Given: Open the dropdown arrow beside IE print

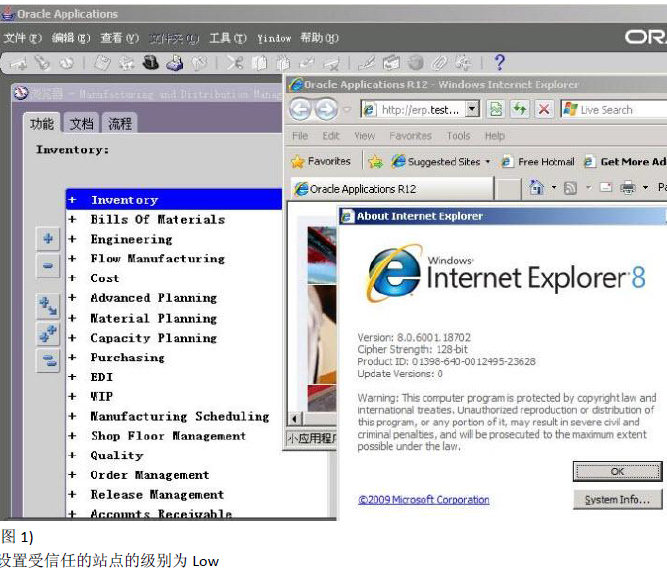Looking at the screenshot, I should pyautogui.click(x=645, y=187).
